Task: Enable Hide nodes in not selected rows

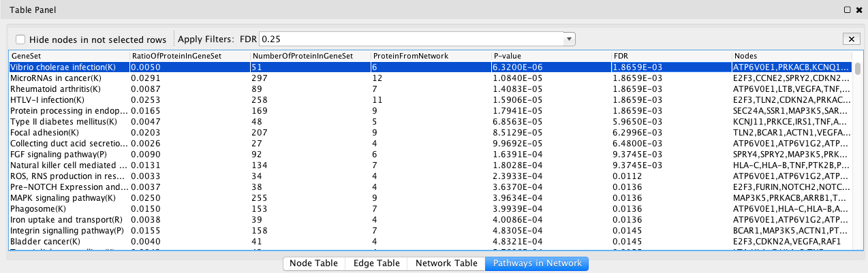Action: (21, 39)
